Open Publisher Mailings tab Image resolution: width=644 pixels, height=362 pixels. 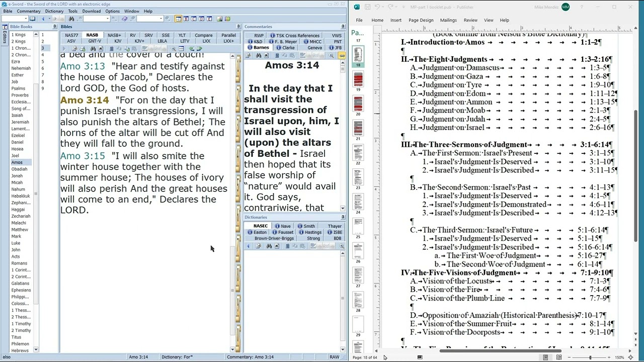tap(448, 20)
